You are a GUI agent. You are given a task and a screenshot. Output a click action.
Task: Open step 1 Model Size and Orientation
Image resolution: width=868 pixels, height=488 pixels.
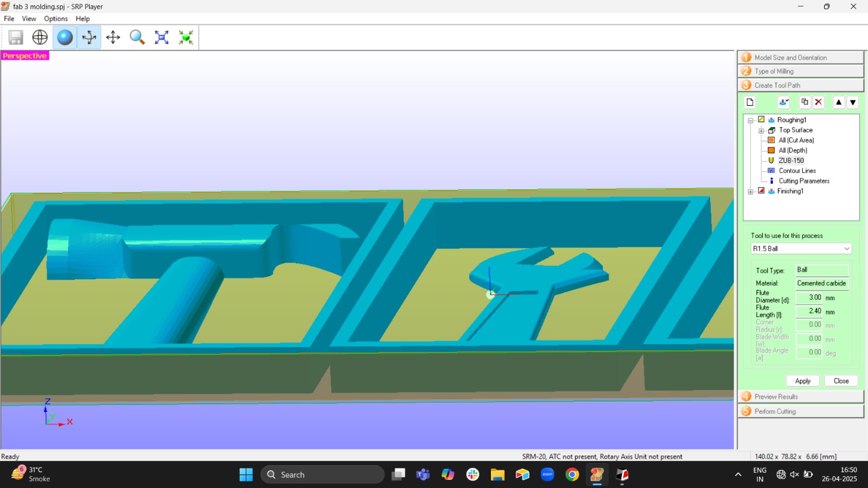tap(801, 57)
